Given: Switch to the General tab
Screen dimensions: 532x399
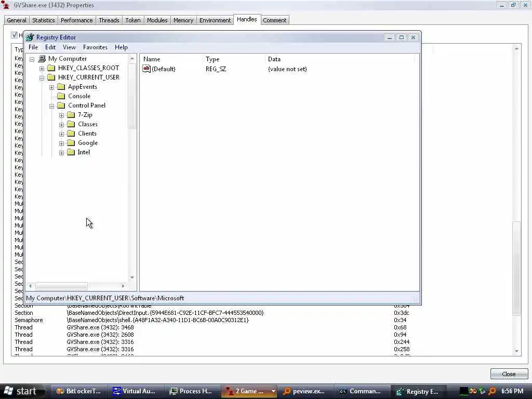Looking at the screenshot, I should [16, 20].
